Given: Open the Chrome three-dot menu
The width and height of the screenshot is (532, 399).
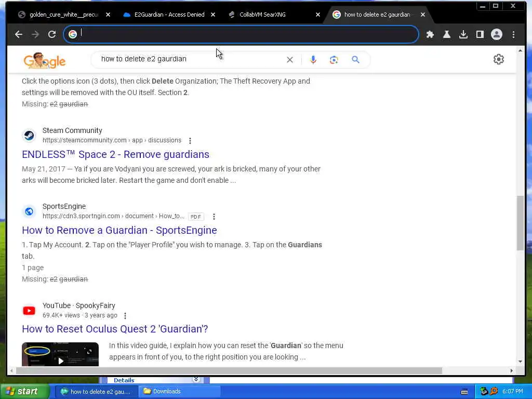Looking at the screenshot, I should click(513, 34).
